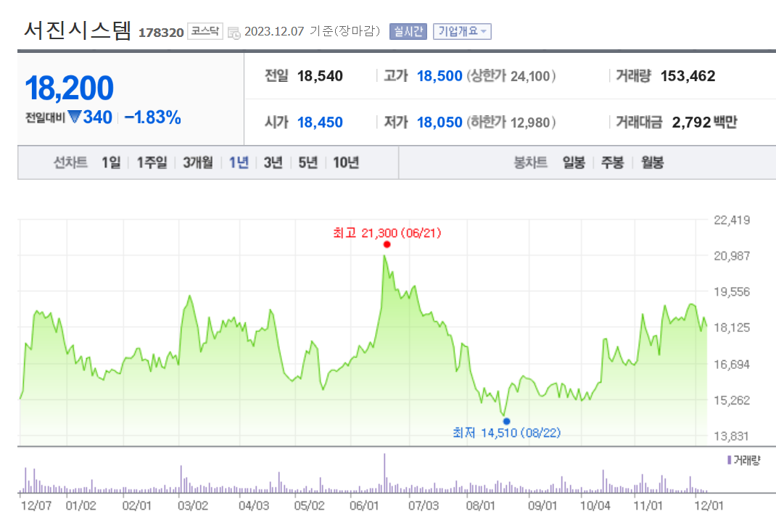
Task: Click the 06/01 x-axis date label
Action: click(364, 506)
